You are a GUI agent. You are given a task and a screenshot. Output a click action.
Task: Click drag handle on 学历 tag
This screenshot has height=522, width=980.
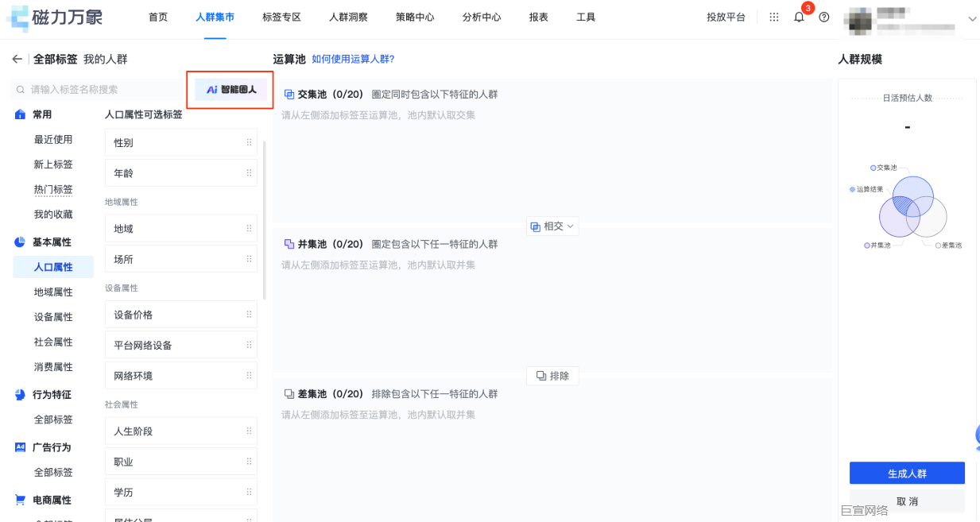coord(249,493)
